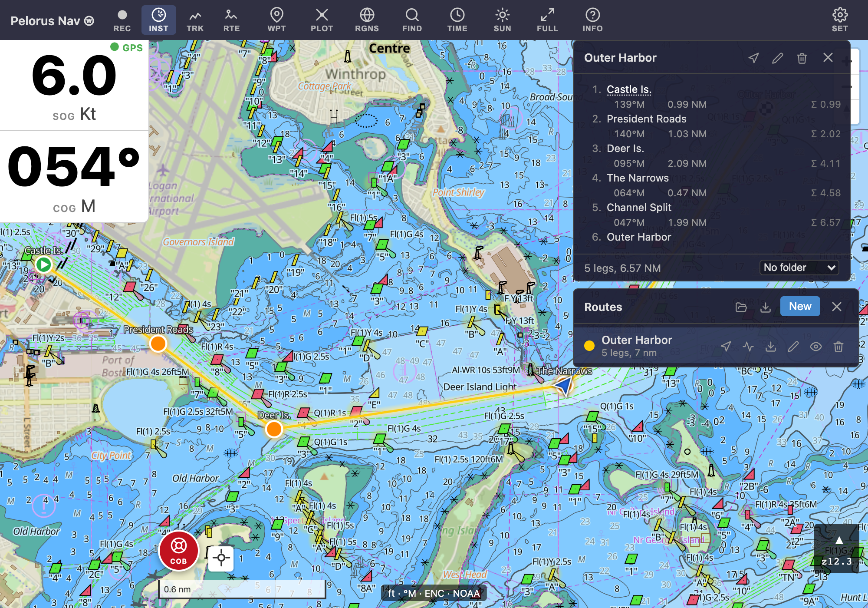868x608 pixels.
Task: Open the TIME tool
Action: point(457,20)
